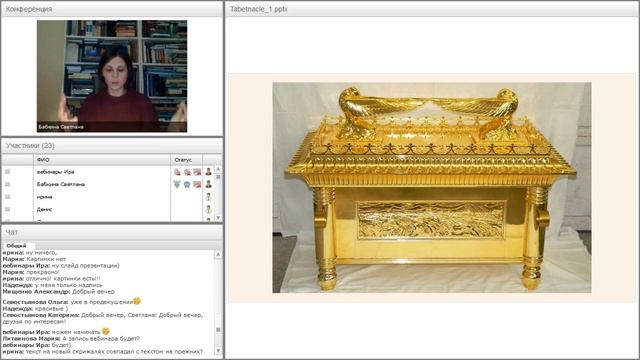
Task: Click participants list scroll up arrow
Action: click(x=218, y=169)
